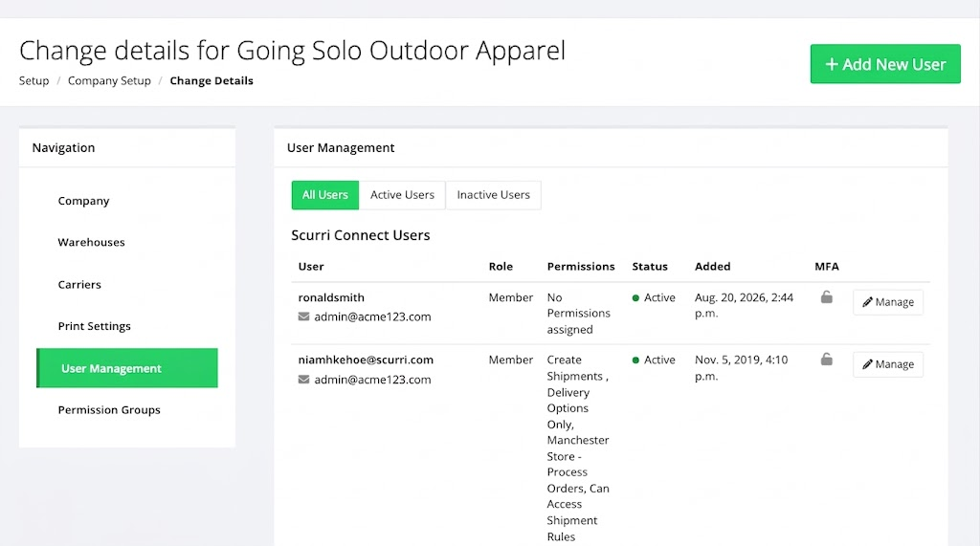The image size is (980, 546).
Task: Click the Company Setup breadcrumb link
Action: point(109,80)
